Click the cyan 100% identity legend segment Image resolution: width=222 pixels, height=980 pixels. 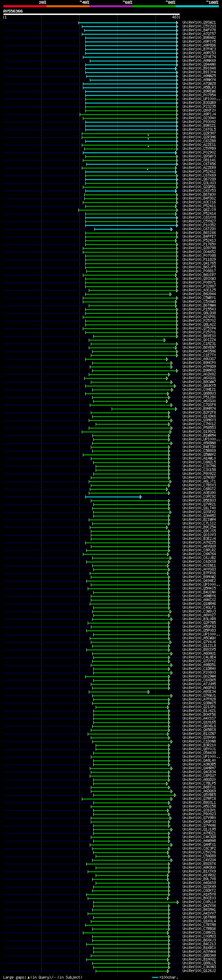(197, 6)
